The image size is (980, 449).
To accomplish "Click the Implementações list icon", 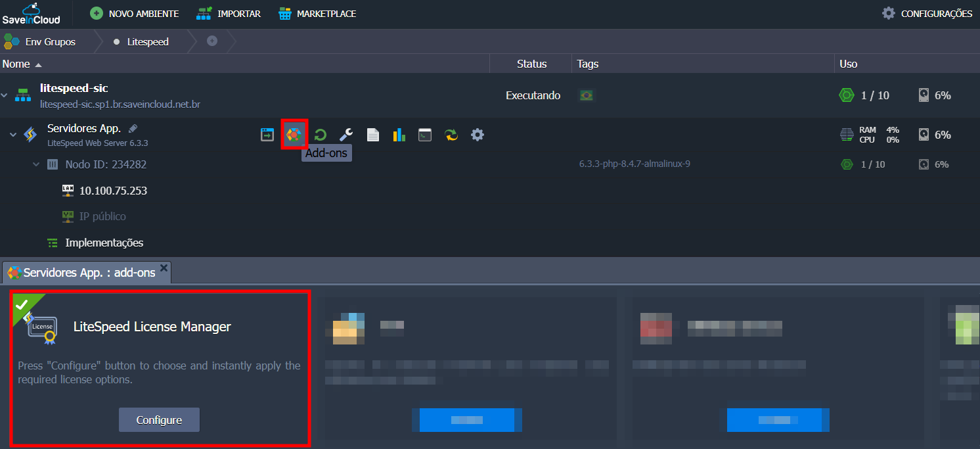I will [53, 243].
